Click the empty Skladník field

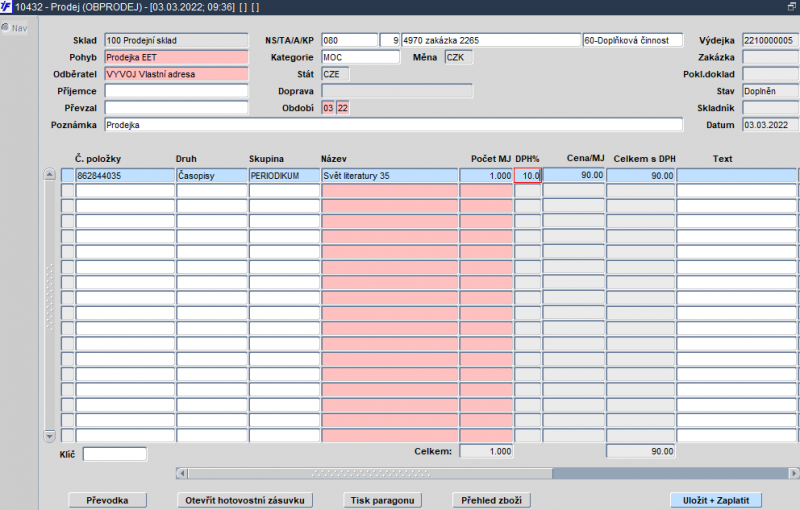click(x=770, y=108)
